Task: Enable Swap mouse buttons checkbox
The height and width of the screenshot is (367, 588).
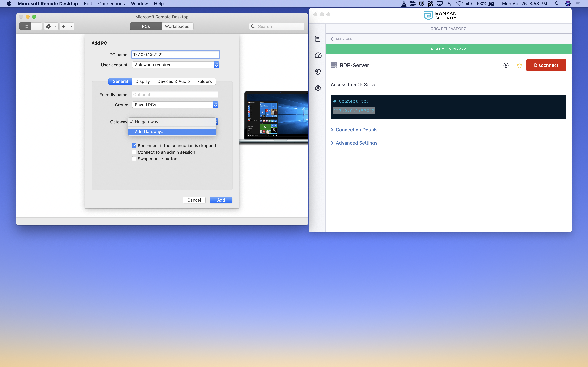Action: pyautogui.click(x=134, y=159)
